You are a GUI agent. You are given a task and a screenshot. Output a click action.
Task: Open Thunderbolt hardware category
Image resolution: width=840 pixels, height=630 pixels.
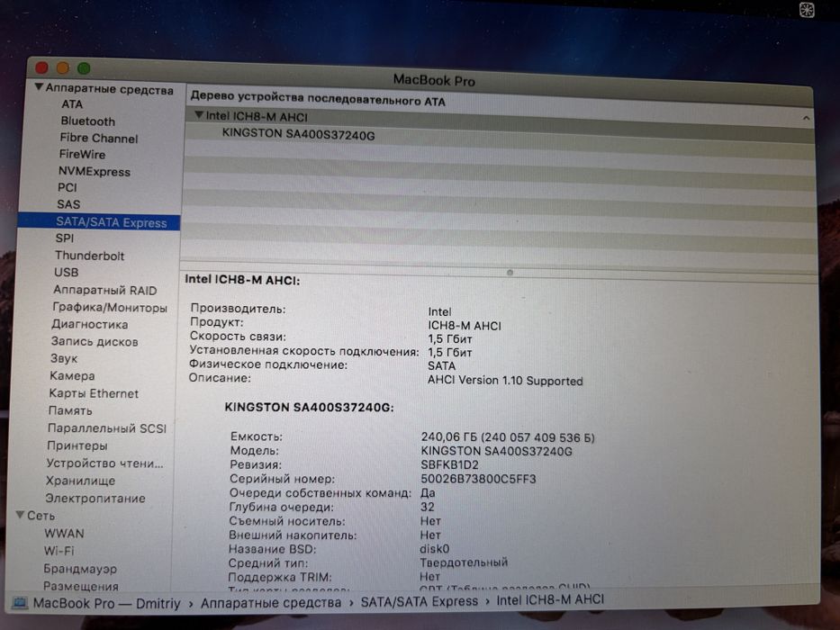click(x=89, y=256)
